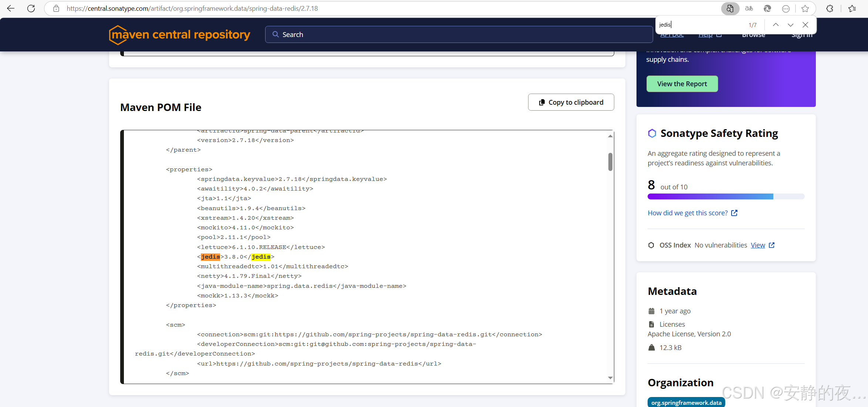Image resolution: width=868 pixels, height=407 pixels.
Task: Refresh the current page
Action: point(31,8)
